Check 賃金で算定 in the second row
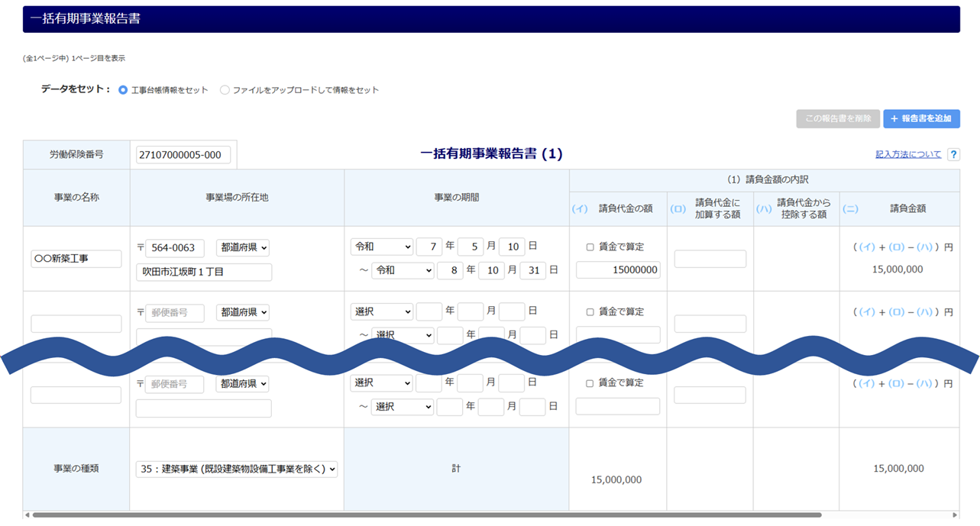Screen dimensions: 980x526 point(590,311)
